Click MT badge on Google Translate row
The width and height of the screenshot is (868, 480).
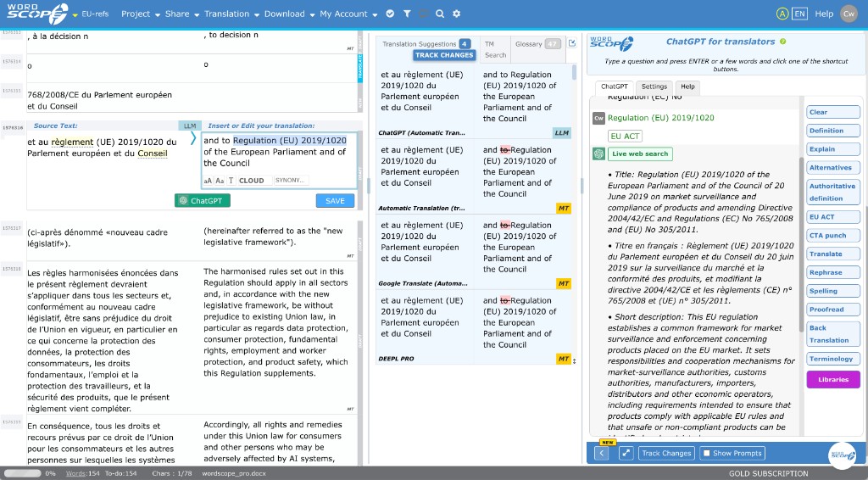563,283
